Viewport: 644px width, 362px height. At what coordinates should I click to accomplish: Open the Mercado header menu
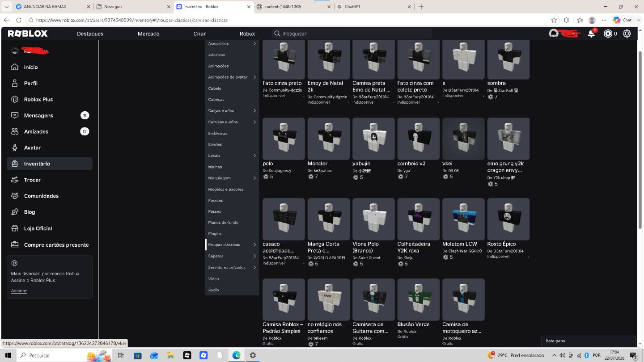(148, 34)
